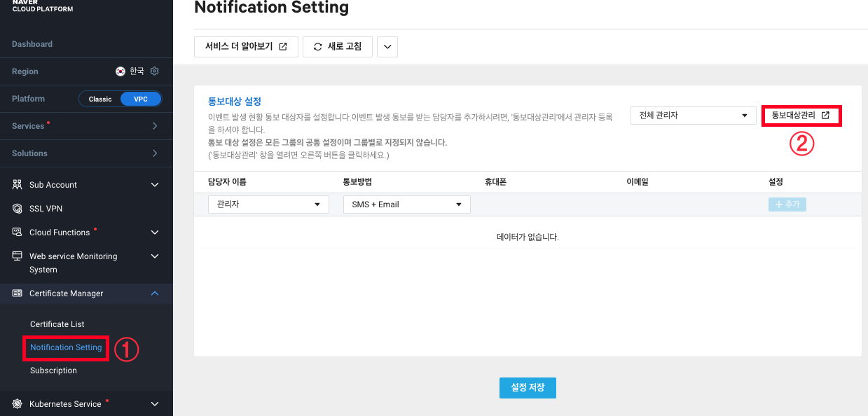Image resolution: width=868 pixels, height=416 pixels.
Task: Expand Cloud Functions chevron
Action: (x=155, y=233)
